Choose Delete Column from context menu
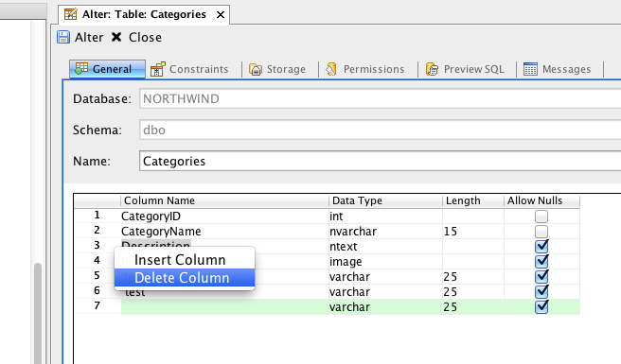This screenshot has width=621, height=364. tap(185, 278)
